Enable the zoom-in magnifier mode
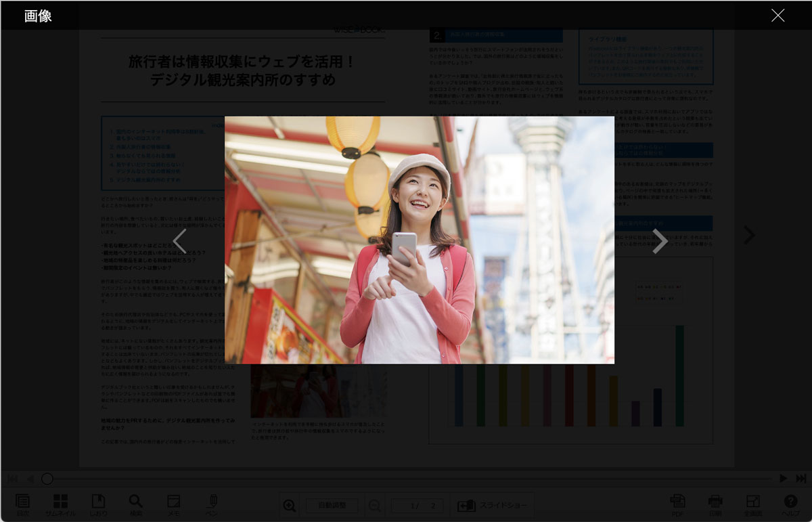Viewport: 812px width, 522px height. point(290,505)
